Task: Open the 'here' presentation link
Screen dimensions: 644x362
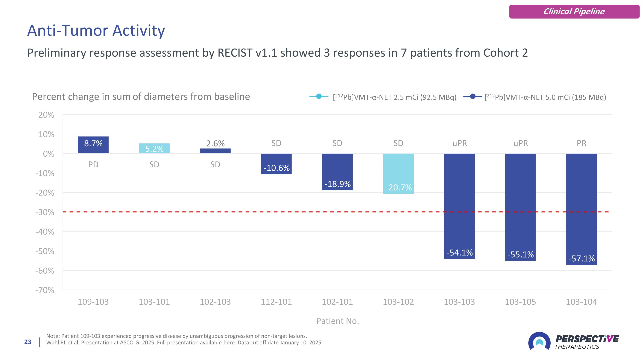Action: [x=229, y=342]
